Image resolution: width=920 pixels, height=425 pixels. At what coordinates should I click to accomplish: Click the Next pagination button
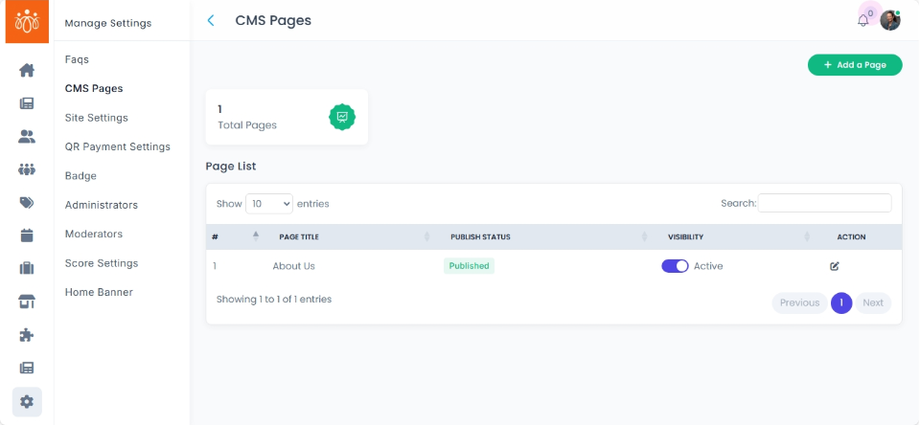873,303
